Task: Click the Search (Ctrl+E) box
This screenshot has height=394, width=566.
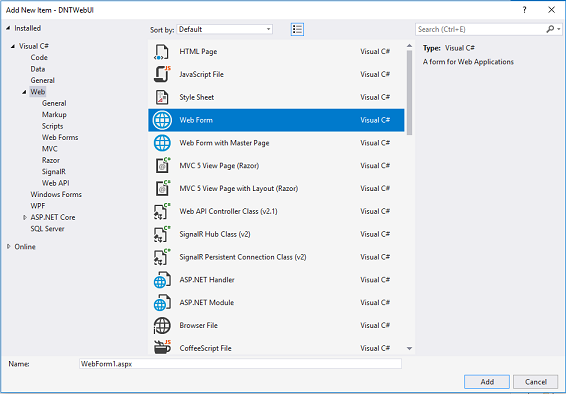Action: point(481,29)
